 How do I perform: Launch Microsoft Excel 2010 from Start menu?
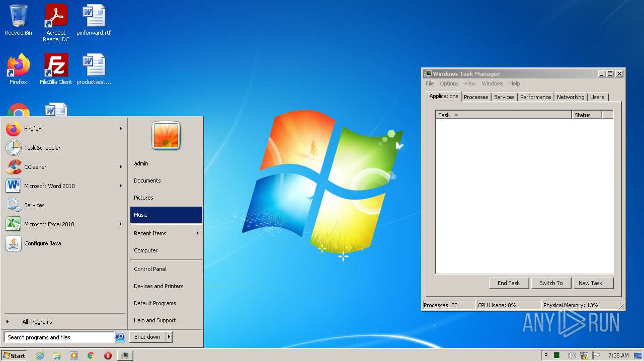[64, 224]
